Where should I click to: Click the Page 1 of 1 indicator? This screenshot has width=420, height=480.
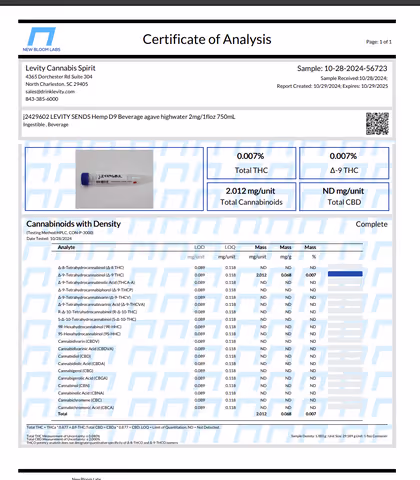tap(379, 42)
